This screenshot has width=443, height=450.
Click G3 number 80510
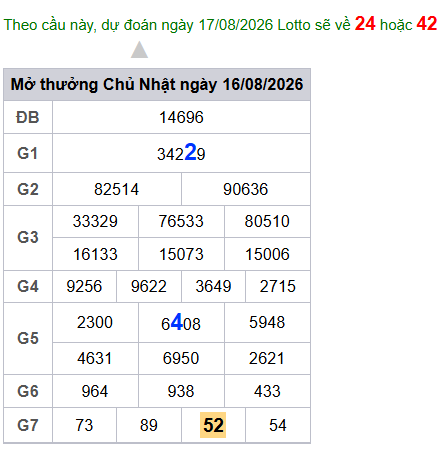(x=267, y=221)
